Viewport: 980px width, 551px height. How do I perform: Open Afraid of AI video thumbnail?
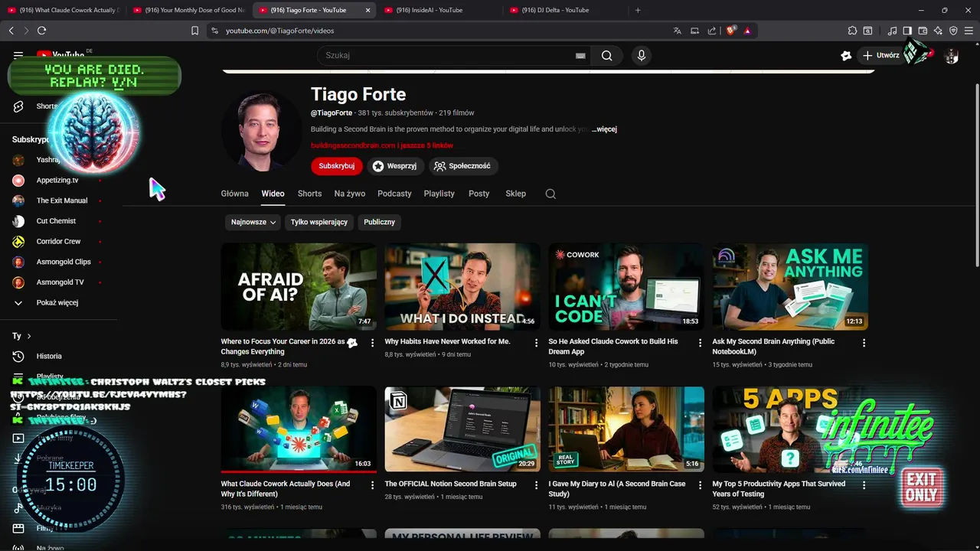tap(299, 287)
